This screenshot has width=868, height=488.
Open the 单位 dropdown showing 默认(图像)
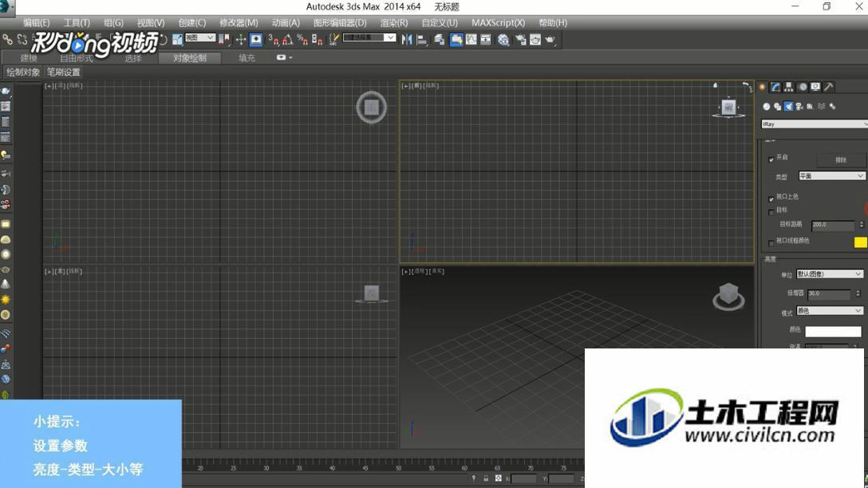pos(829,274)
